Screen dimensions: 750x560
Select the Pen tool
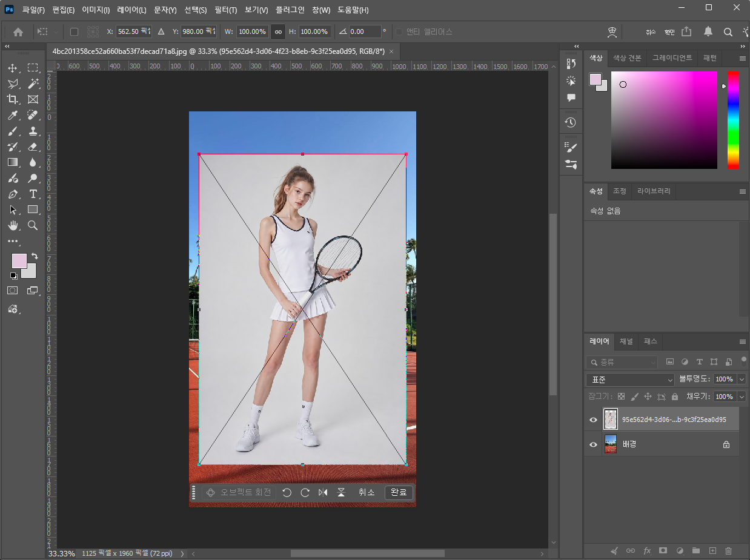tap(13, 194)
